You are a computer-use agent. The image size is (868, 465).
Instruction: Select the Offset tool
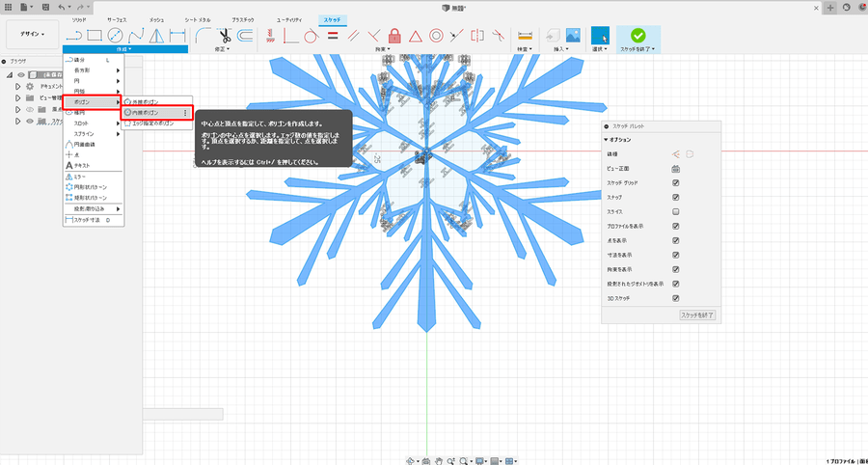[x=245, y=36]
